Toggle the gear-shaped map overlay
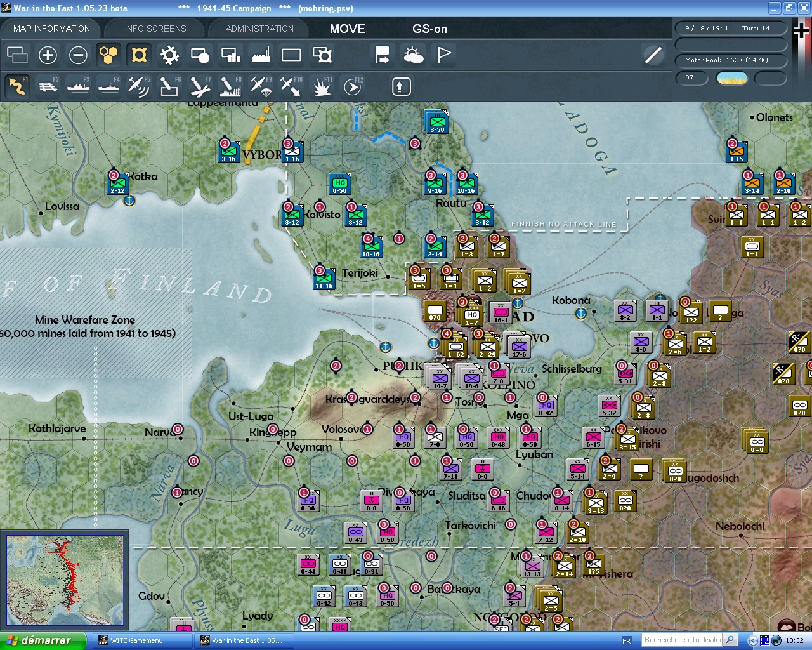812x650 pixels. click(x=169, y=55)
